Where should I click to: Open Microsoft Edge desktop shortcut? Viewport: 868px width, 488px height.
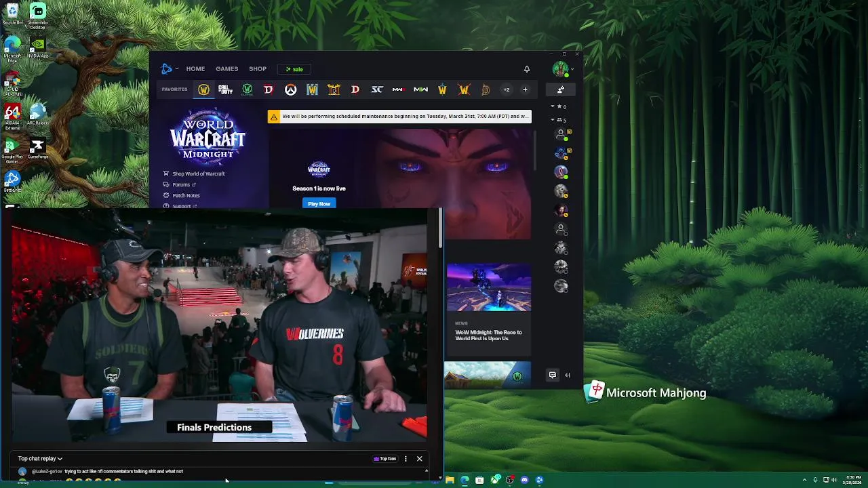tap(12, 49)
